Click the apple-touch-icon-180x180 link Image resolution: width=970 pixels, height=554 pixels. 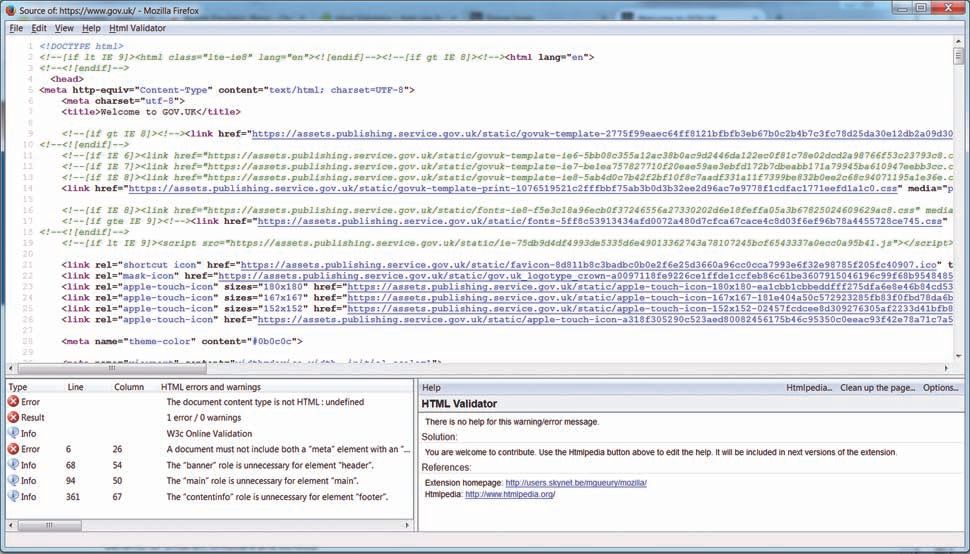click(650, 287)
